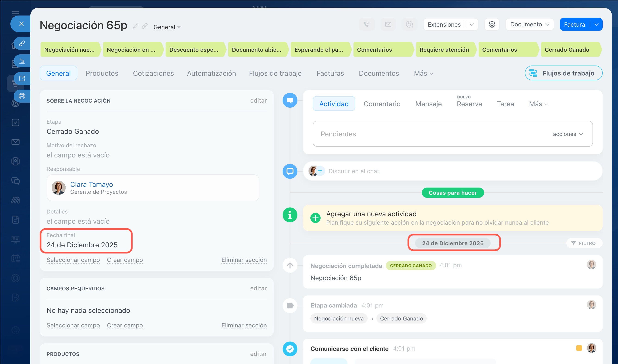
Task: Open the Documento dropdown
Action: point(530,24)
